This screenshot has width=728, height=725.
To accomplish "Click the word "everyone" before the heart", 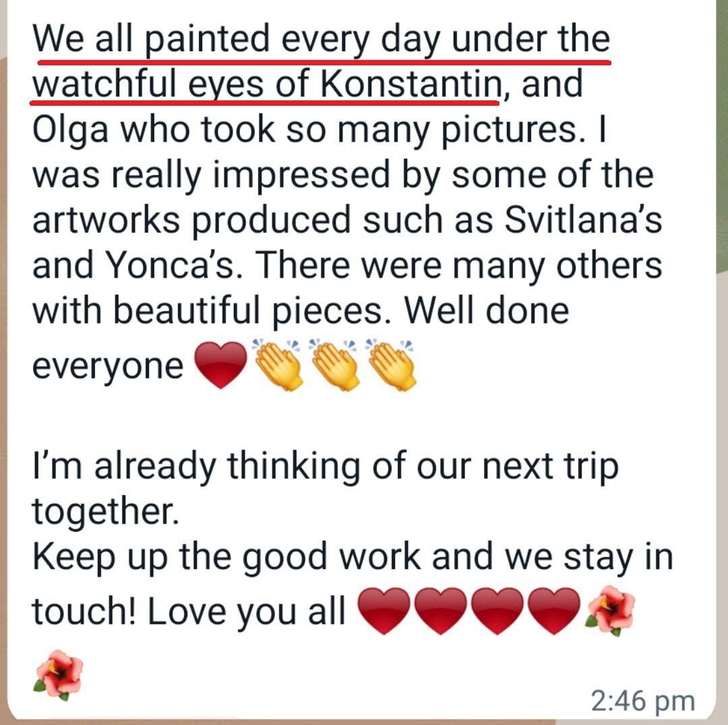I will point(108,366).
